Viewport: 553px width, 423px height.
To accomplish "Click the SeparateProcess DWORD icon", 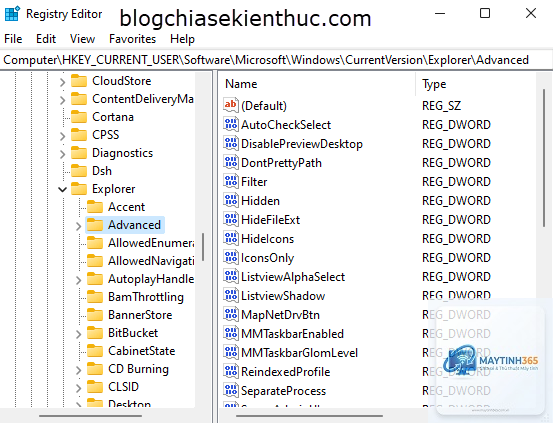I will (x=231, y=391).
